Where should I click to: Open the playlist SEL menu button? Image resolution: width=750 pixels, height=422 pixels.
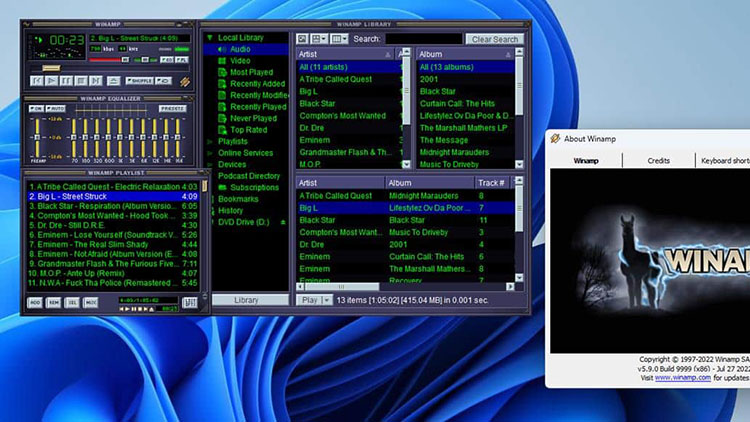[72, 302]
